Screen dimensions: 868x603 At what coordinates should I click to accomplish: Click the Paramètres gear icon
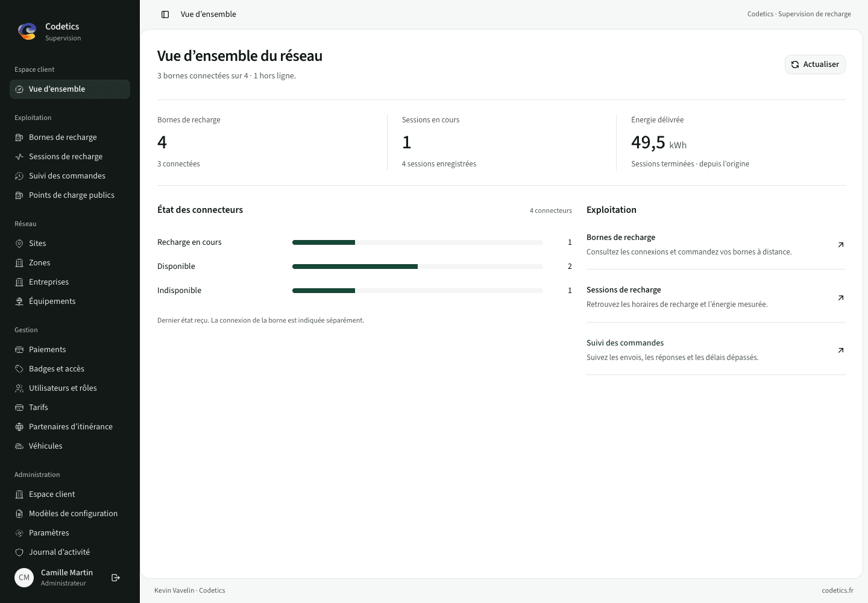pos(19,533)
